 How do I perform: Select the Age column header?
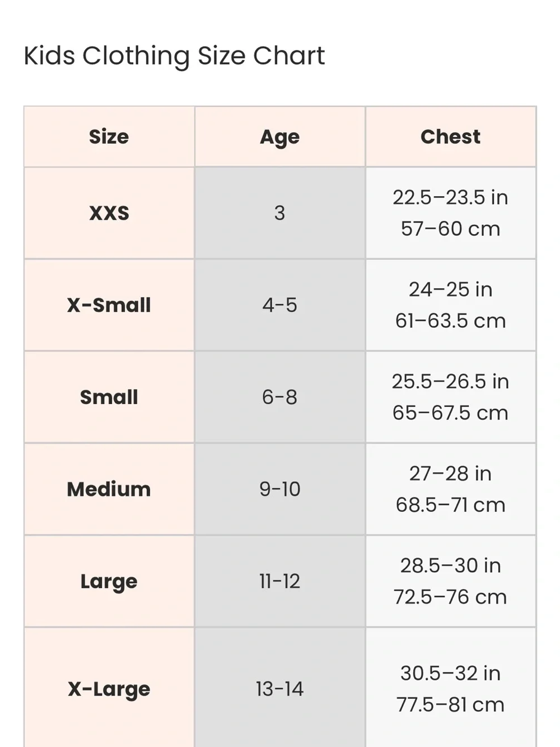tap(280, 137)
